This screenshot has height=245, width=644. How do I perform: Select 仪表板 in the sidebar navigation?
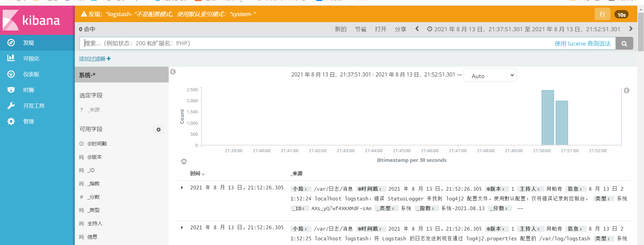click(31, 74)
